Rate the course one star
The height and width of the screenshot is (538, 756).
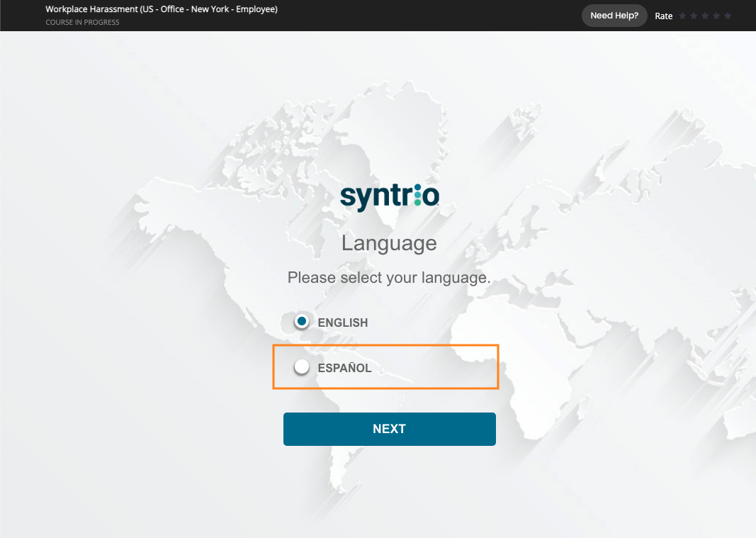click(x=682, y=16)
